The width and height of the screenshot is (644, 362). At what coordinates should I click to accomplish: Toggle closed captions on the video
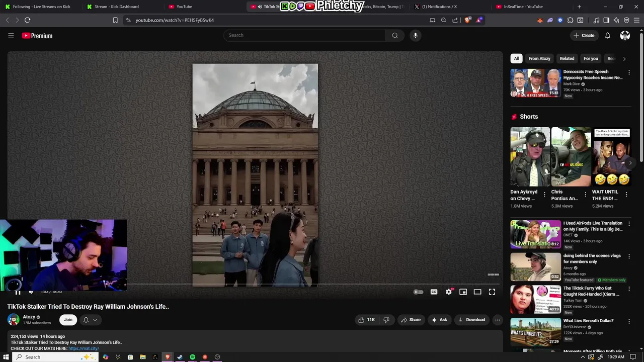coord(434,292)
